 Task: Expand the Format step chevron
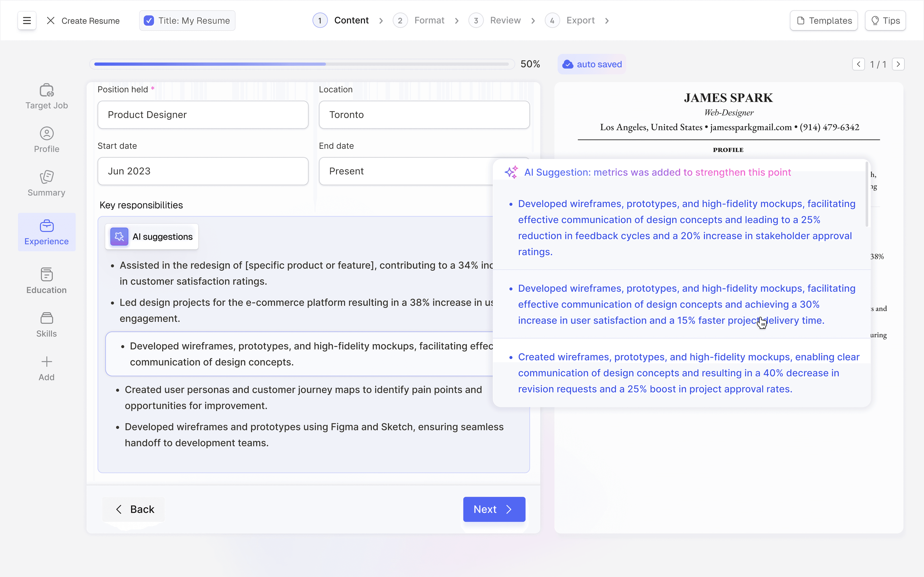[456, 20]
